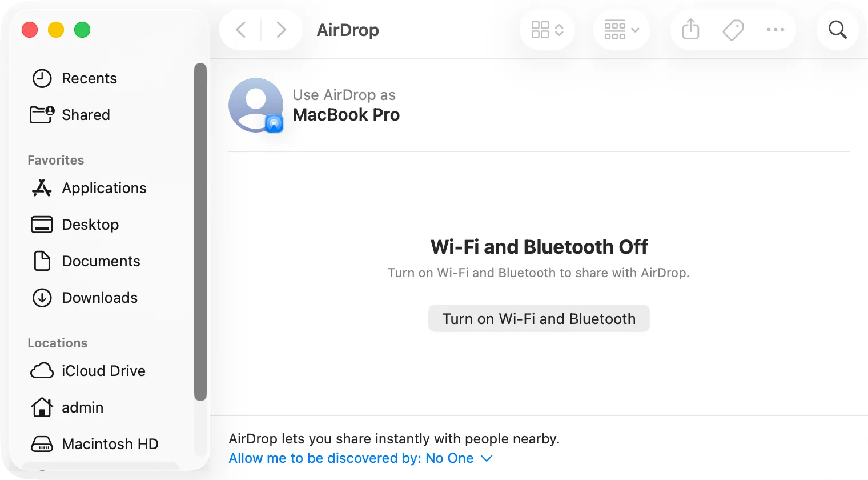Click the Shared folder icon
Screen dimensions: 868x480
point(42,115)
